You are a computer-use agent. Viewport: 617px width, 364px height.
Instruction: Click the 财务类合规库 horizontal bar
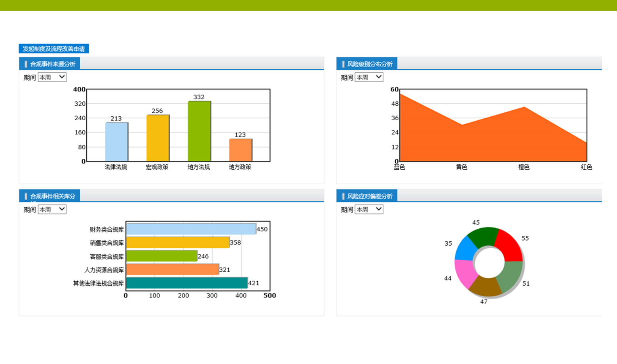click(x=191, y=229)
